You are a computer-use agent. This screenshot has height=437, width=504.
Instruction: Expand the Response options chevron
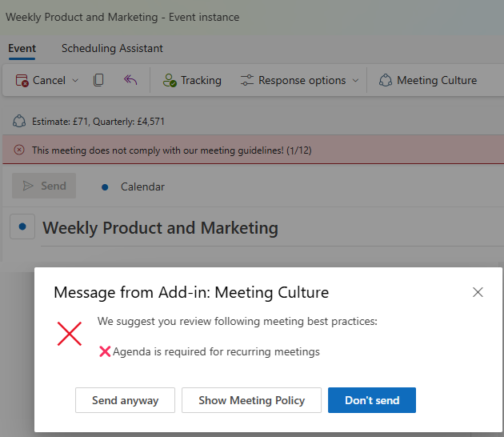pyautogui.click(x=355, y=80)
